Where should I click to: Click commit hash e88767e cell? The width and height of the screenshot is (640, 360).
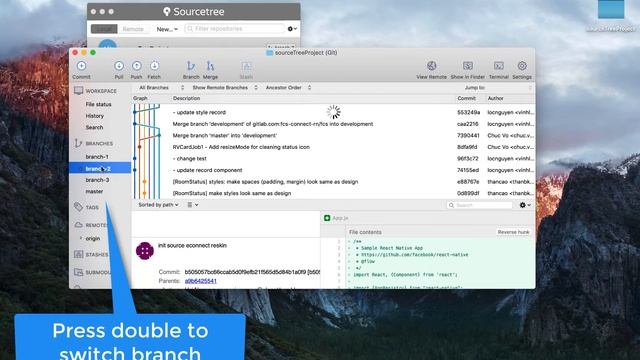[468, 182]
